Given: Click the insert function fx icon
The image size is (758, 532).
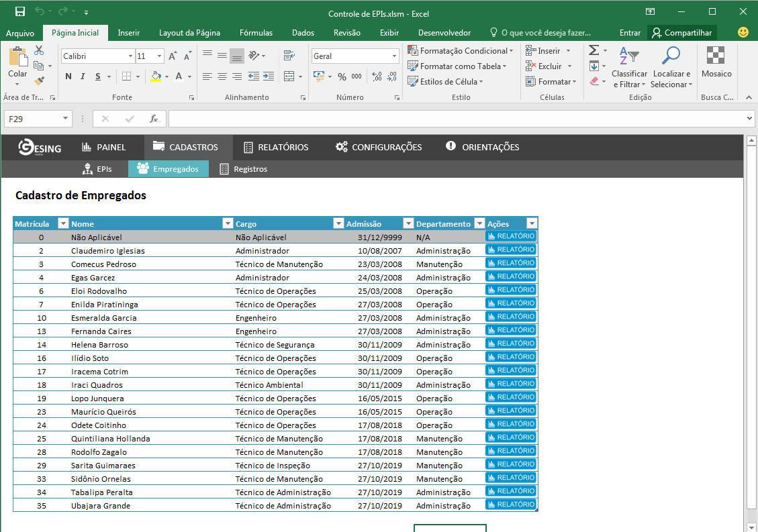Looking at the screenshot, I should (154, 119).
